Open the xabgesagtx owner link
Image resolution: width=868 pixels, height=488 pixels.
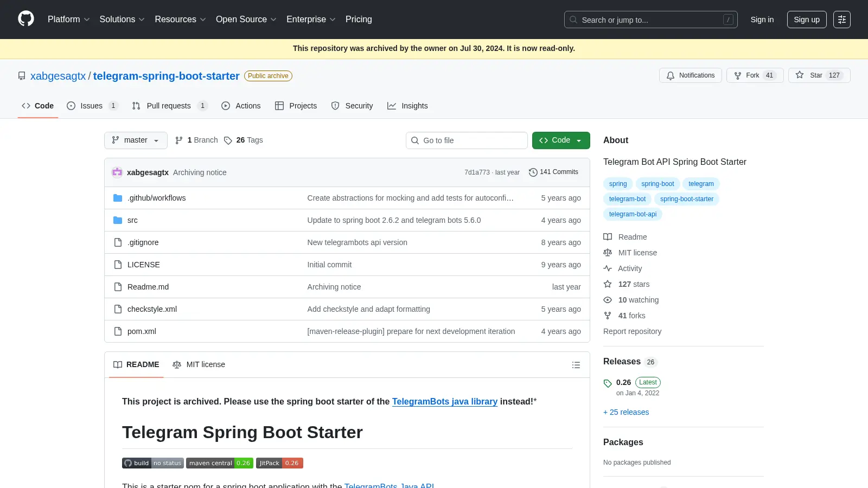click(58, 76)
